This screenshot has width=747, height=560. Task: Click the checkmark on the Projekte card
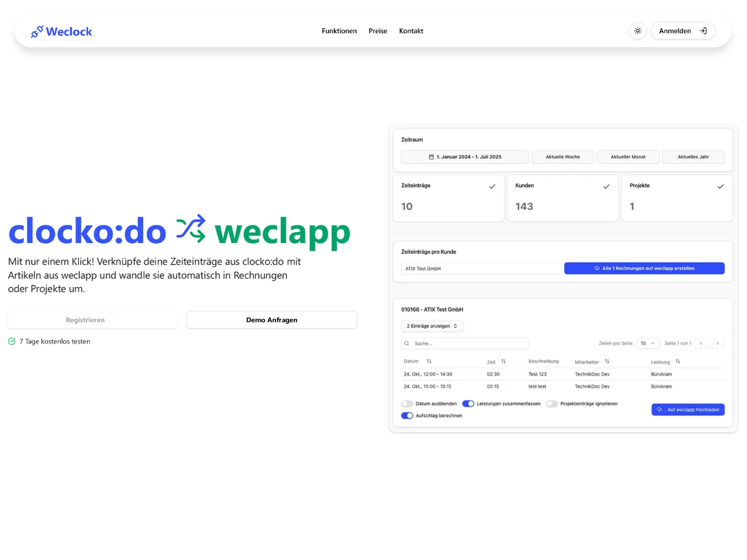[720, 186]
